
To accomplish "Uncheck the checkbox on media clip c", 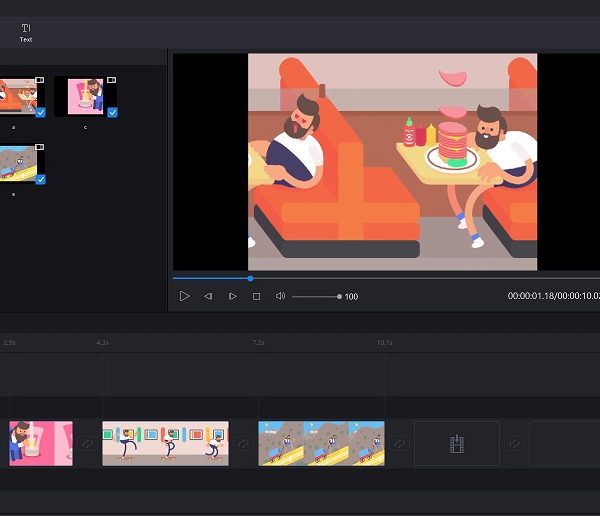I will (112, 113).
